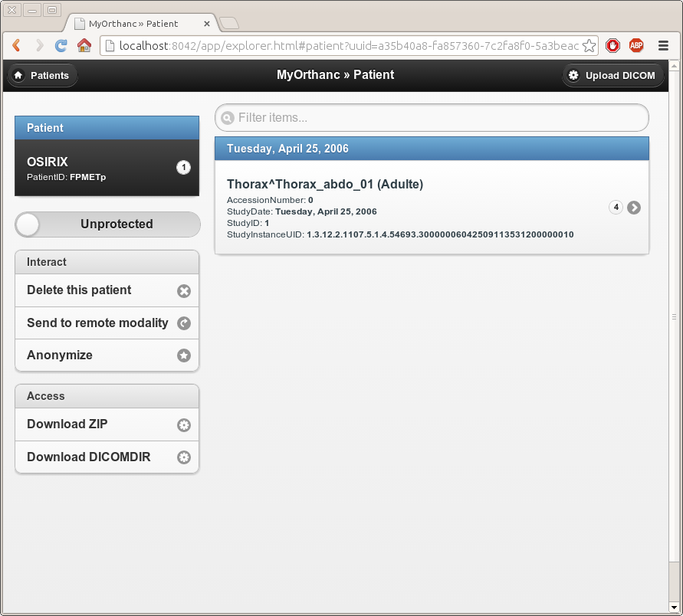Choose Download ZIP
Screen dimensions: 683x616
pyautogui.click(x=107, y=424)
